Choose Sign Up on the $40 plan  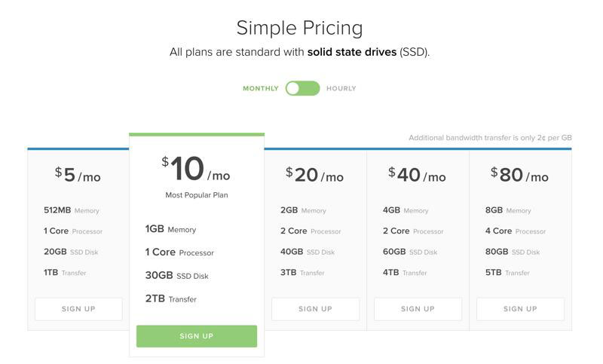coord(418,309)
